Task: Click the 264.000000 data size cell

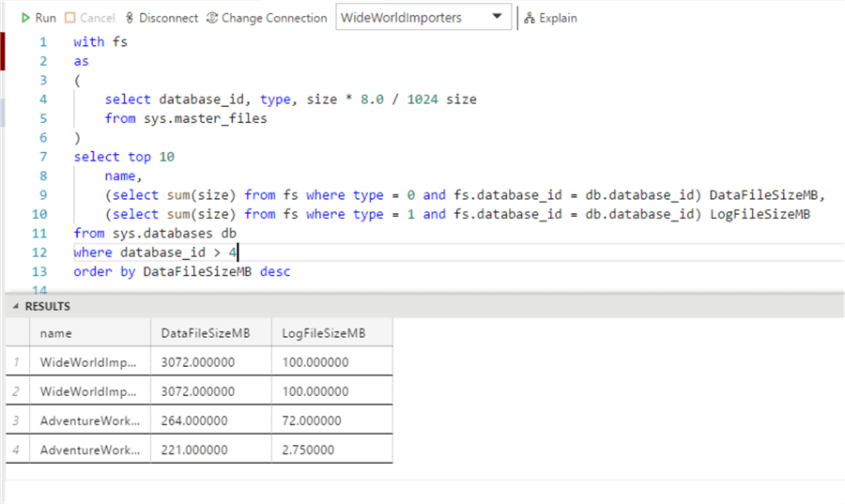Action: (x=198, y=420)
